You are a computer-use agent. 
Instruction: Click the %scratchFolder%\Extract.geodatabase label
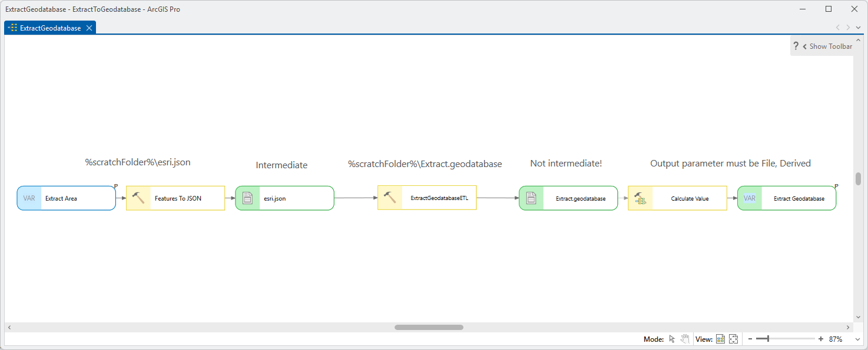tap(425, 164)
